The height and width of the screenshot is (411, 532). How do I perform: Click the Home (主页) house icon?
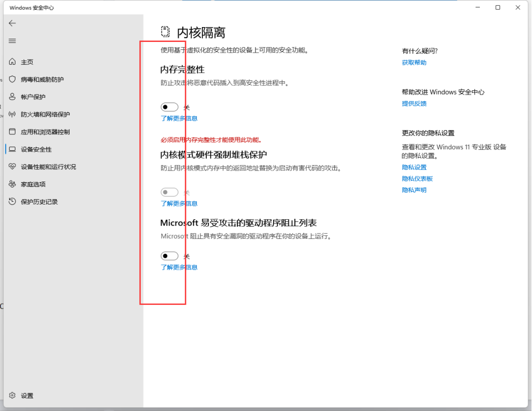(13, 62)
